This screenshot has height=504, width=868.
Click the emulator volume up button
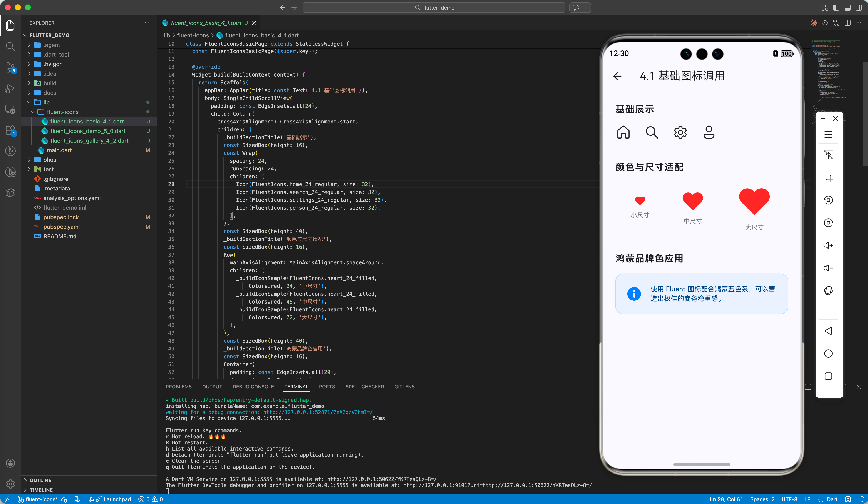[828, 245]
